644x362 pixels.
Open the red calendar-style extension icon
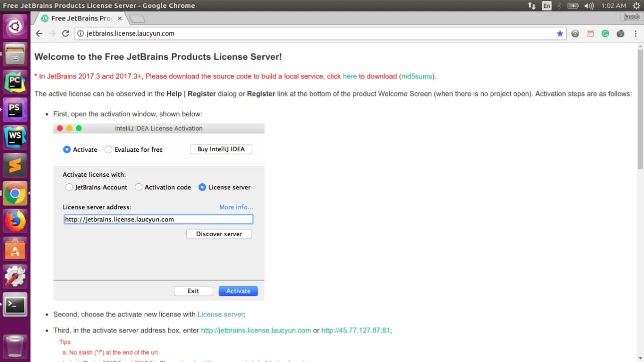pos(590,33)
